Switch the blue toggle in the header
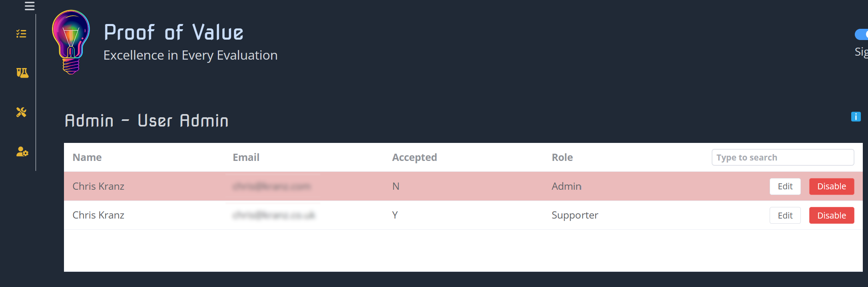This screenshot has width=868, height=287. tap(862, 34)
